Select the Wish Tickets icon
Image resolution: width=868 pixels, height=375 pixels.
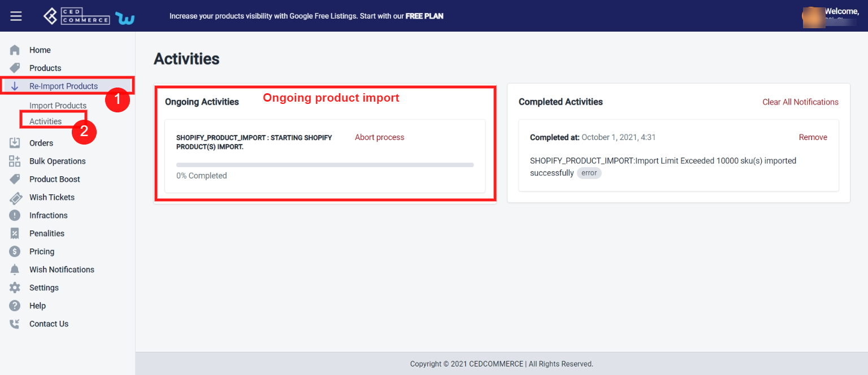pyautogui.click(x=15, y=197)
